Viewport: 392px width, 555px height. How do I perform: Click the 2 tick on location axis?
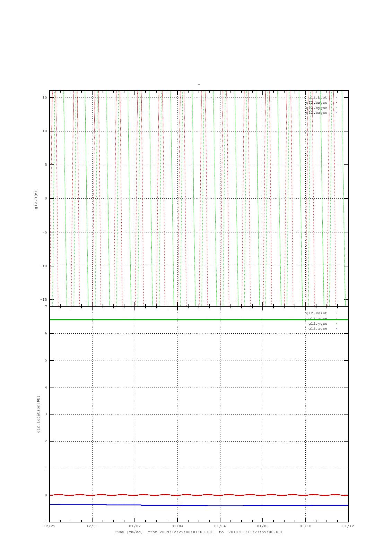click(46, 441)
